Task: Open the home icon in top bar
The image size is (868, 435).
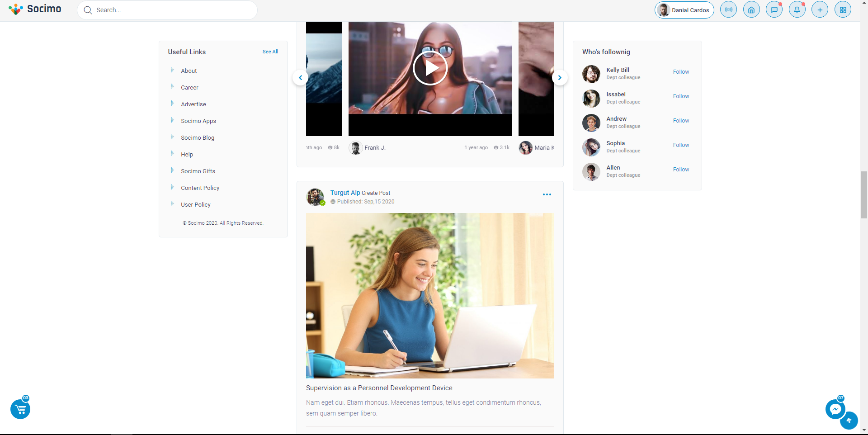Action: [751, 9]
